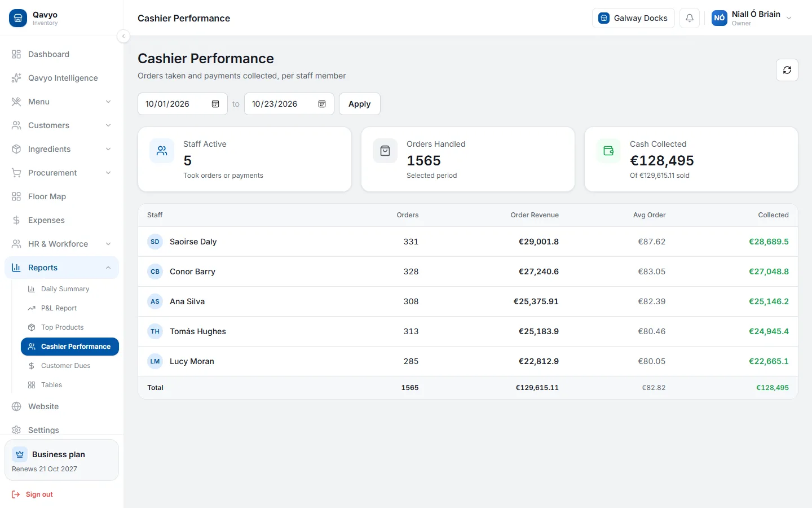Expand the HR & Workforce section
Viewport: 812px width, 508px height.
(62, 244)
